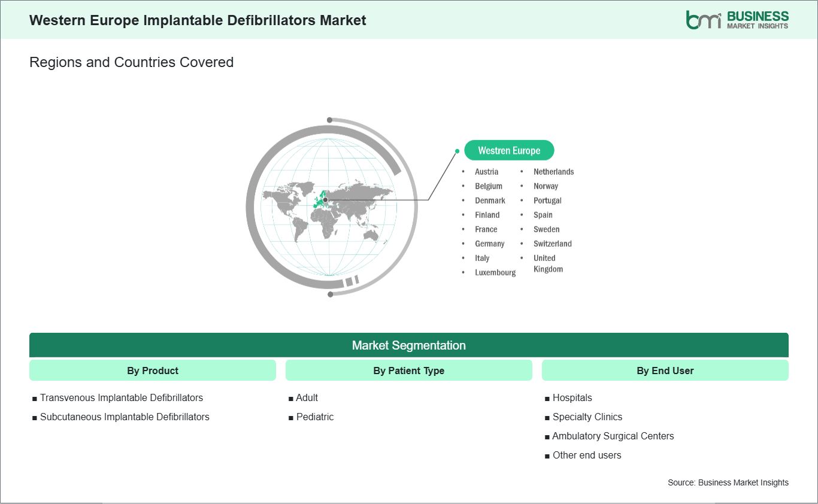Viewport: 818px width, 504px height.
Task: Click Transvenous Implantable Defibrillators item
Action: [122, 397]
